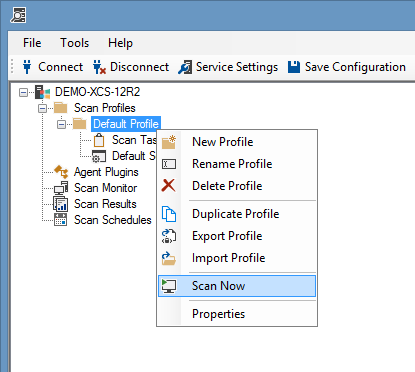Screen dimensions: 415x372
Task: Click the Scan Results chart icon
Action: coord(61,204)
